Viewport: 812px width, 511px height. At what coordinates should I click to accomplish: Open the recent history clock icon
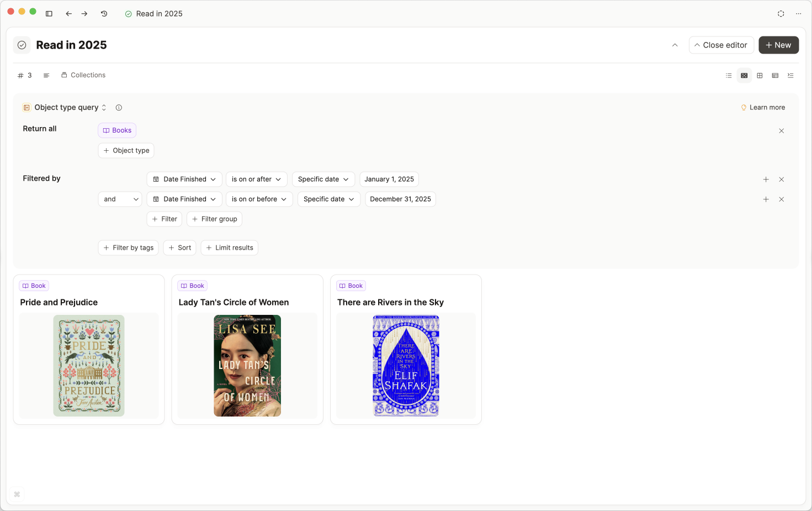[x=104, y=14]
